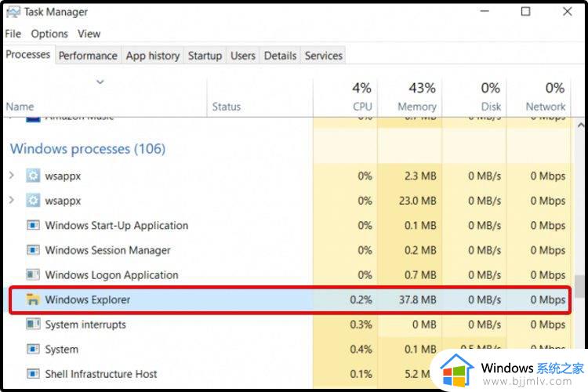This screenshot has width=588, height=392.
Task: Click the 0.2% CPU value for Windows Explorer
Action: click(361, 299)
